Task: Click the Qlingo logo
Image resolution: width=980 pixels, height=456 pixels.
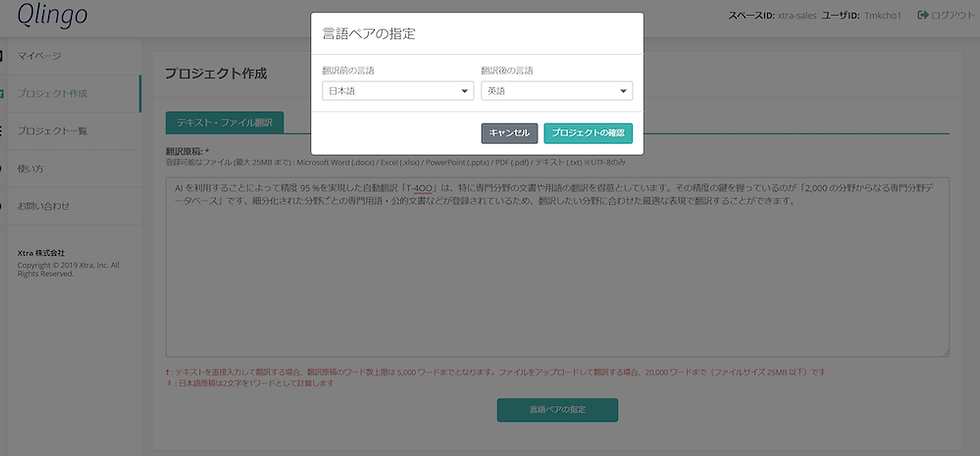Action: click(52, 16)
